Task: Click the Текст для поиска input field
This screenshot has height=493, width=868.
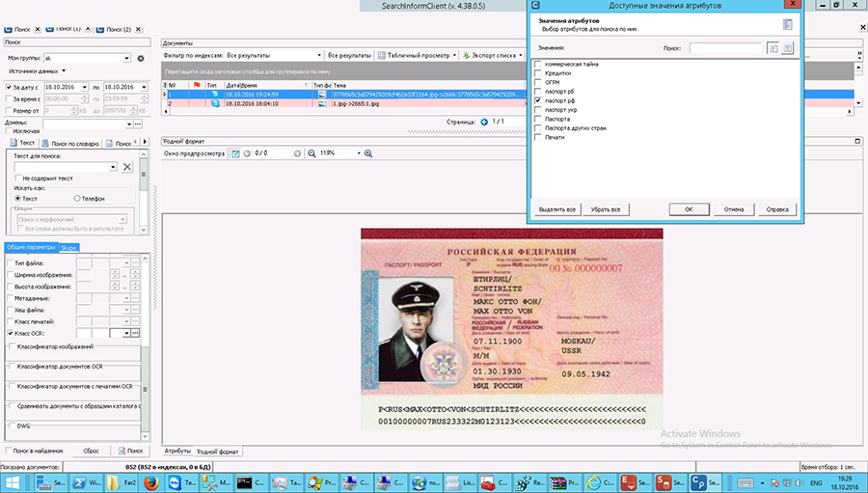Action: pyautogui.click(x=66, y=167)
